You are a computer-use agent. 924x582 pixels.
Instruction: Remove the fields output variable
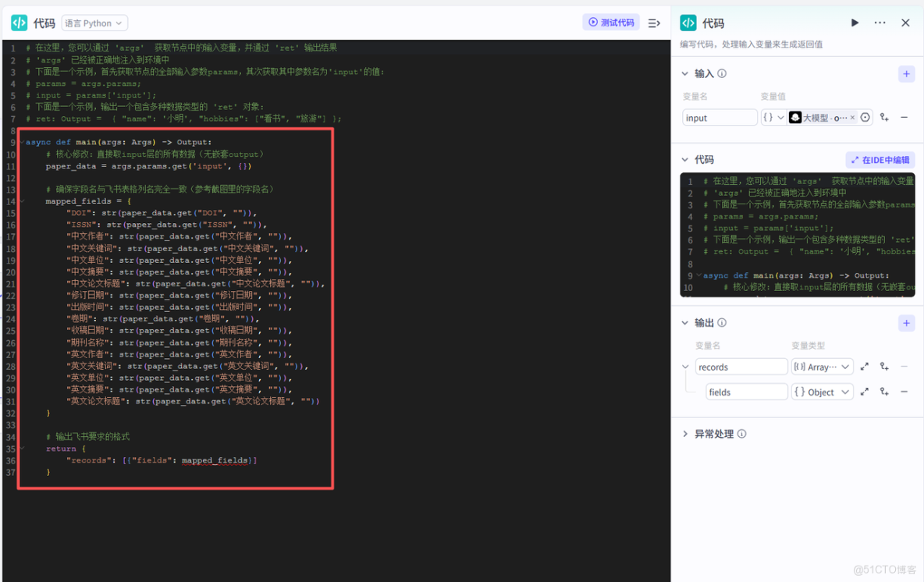[x=904, y=392]
